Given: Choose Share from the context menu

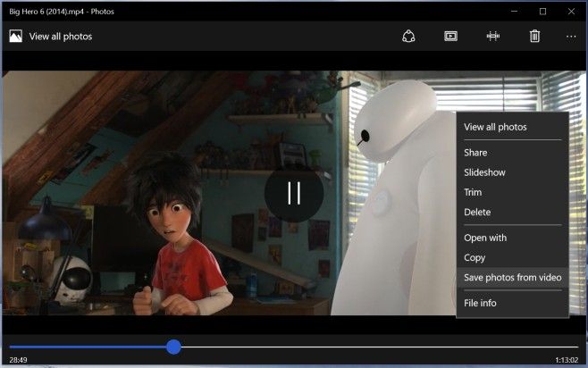Looking at the screenshot, I should point(475,153).
